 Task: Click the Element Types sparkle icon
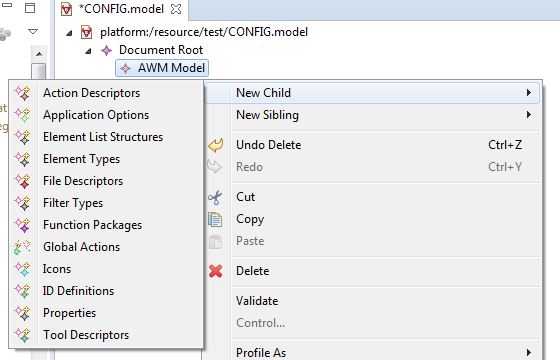tap(22, 159)
